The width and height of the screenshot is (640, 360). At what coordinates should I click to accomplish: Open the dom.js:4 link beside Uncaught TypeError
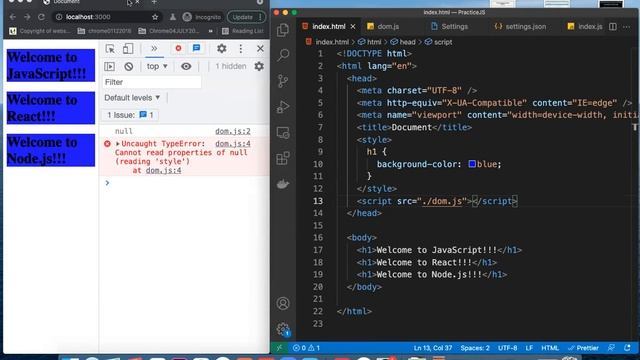click(x=233, y=144)
